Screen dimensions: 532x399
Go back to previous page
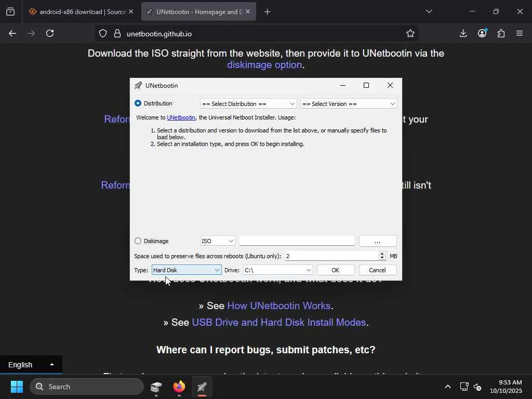(x=12, y=33)
